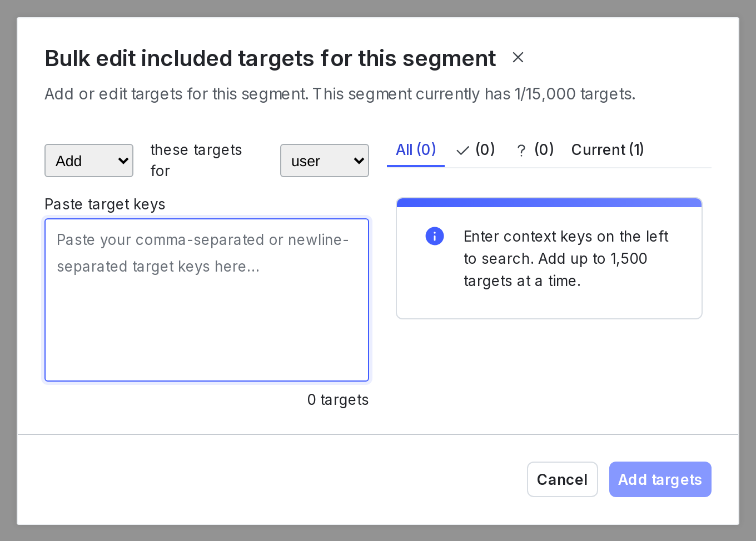Open the user context kind dropdown
756x541 pixels.
pyautogui.click(x=325, y=161)
